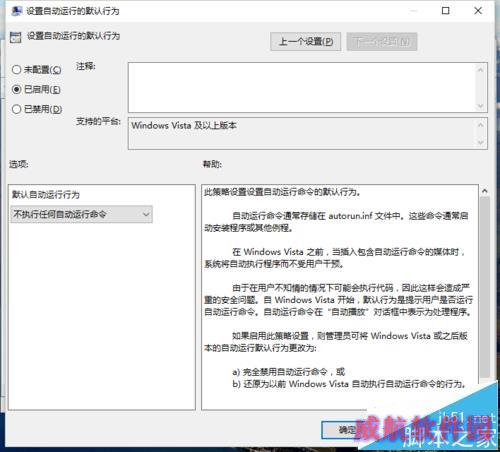Click the help pane scroll up arrow

[x=485, y=191]
